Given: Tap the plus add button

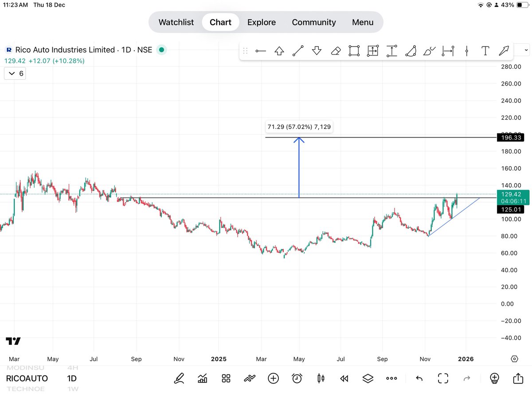Looking at the screenshot, I should 274,378.
